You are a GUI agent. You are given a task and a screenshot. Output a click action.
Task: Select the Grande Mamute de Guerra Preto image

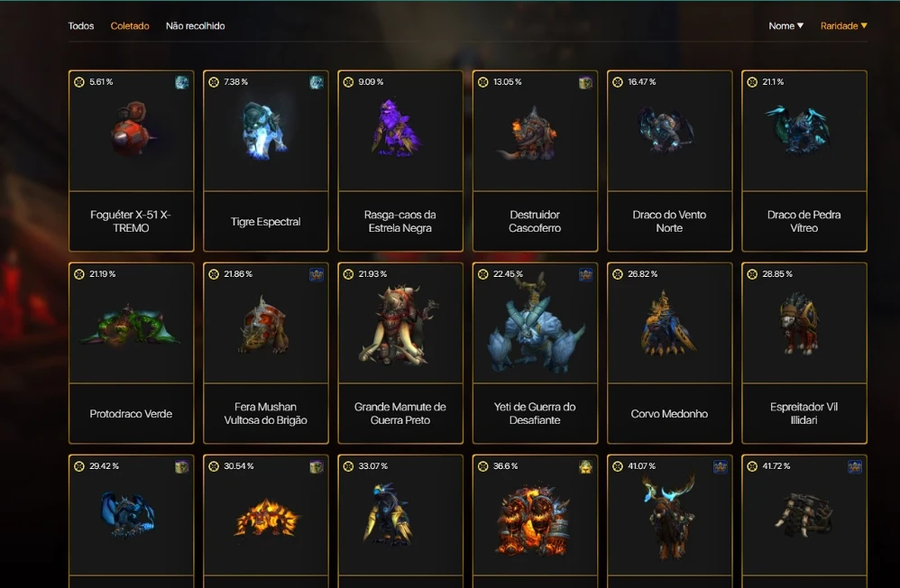(x=400, y=323)
